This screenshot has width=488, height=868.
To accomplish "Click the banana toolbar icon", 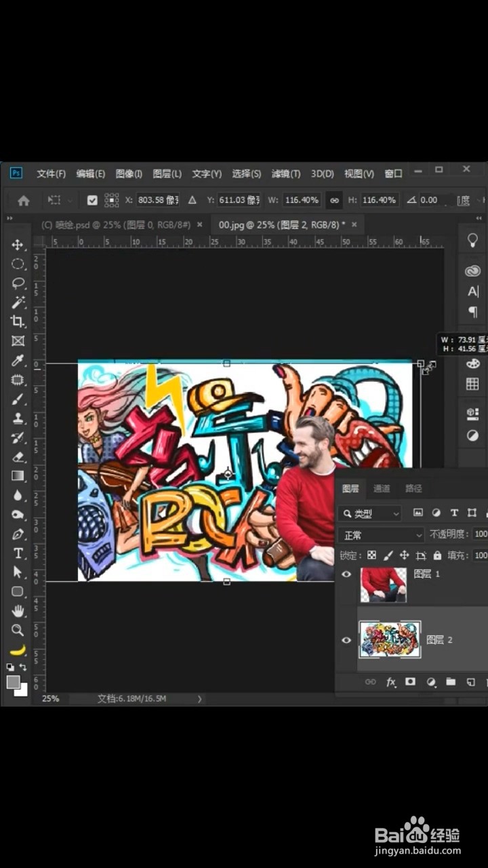I will click(18, 650).
